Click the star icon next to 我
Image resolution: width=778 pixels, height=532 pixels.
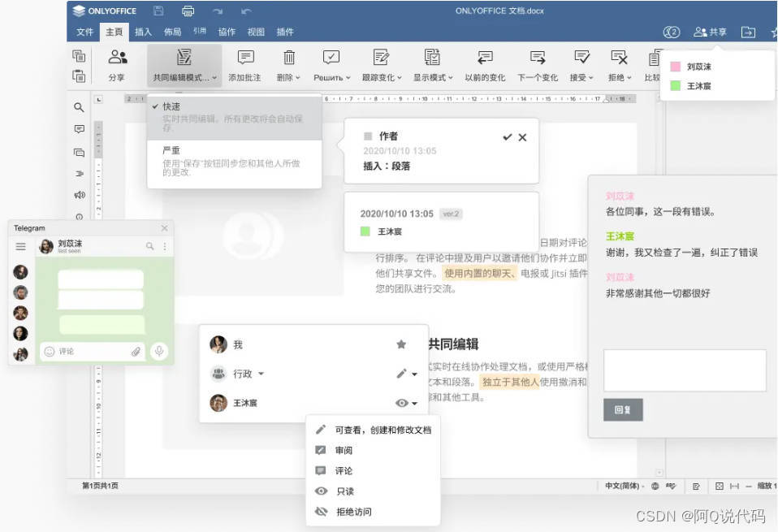coord(401,344)
